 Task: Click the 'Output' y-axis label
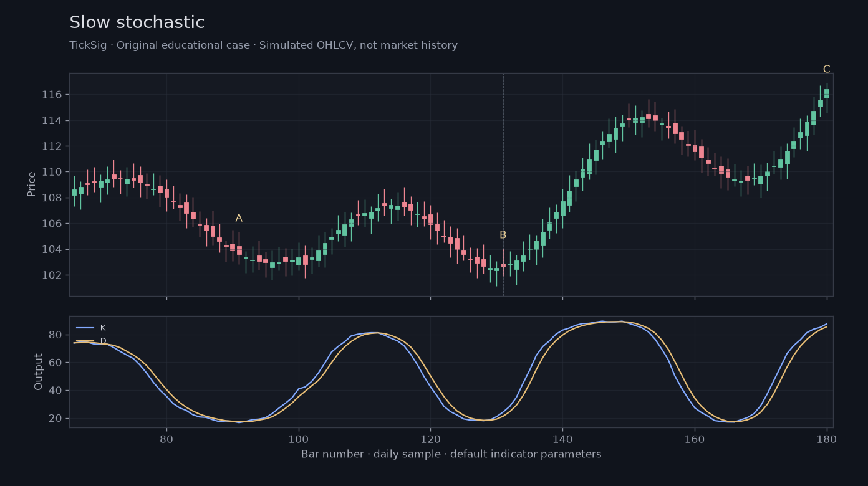(x=39, y=372)
